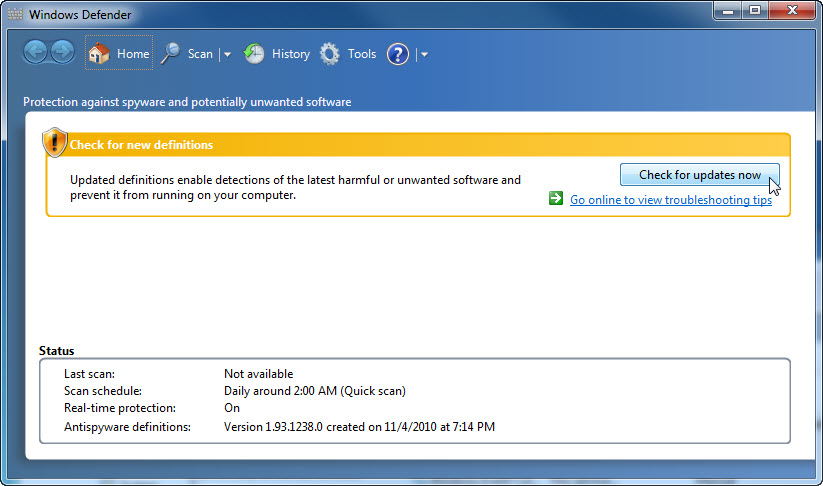Open Go online to view troubleshooting tips
The width and height of the screenshot is (823, 486).
[x=671, y=200]
